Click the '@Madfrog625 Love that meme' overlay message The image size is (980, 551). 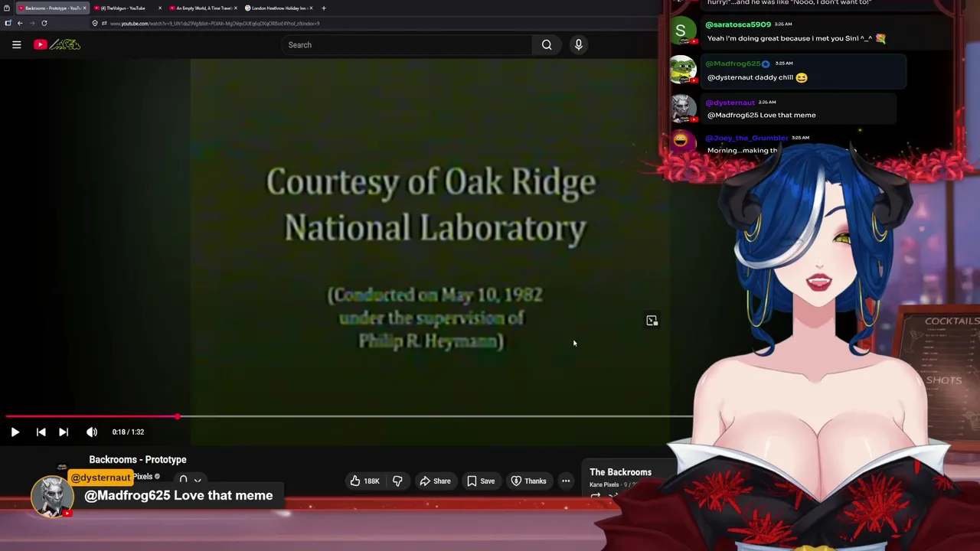pos(178,495)
